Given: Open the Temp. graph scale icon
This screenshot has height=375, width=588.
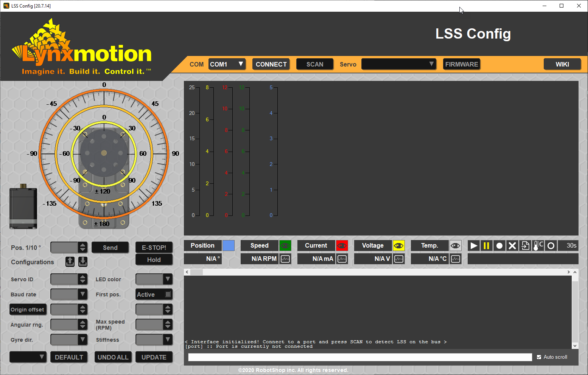Looking at the screenshot, I should [x=456, y=259].
